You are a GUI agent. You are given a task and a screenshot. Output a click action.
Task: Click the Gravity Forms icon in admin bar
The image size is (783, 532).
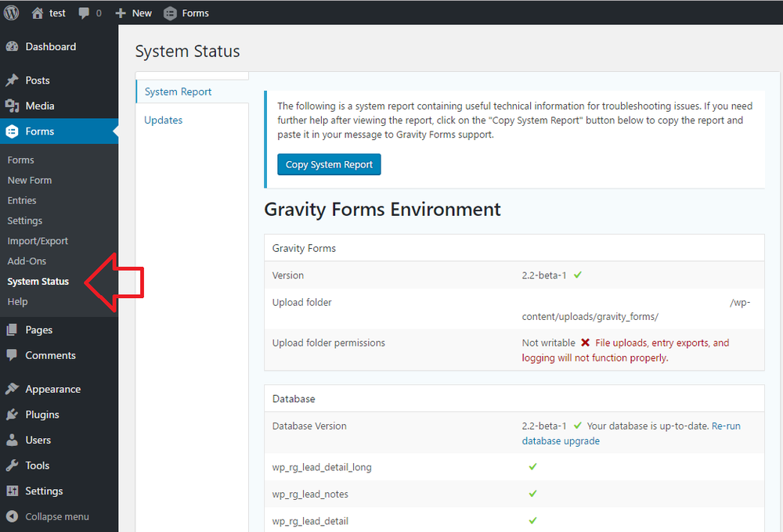[170, 13]
